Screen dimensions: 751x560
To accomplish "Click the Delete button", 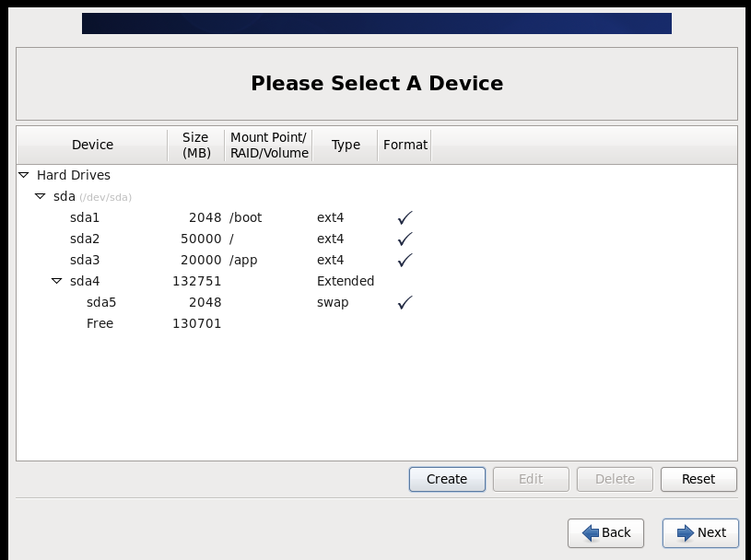I will pos(615,479).
